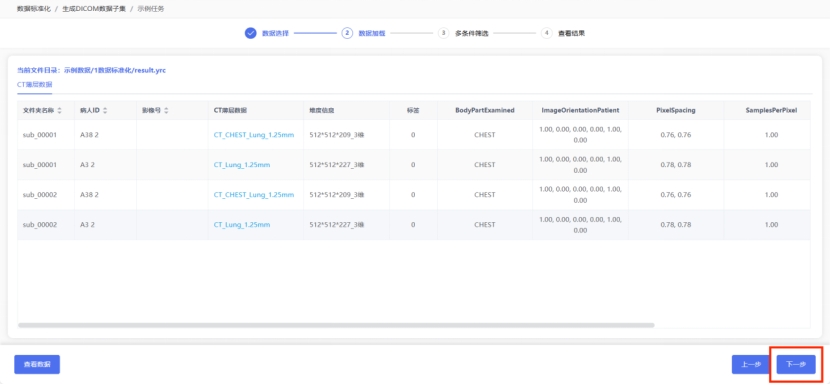This screenshot has height=385, width=830.
Task: Open CT_Lung_1.25mm link in sub_00001 row
Action: point(242,165)
